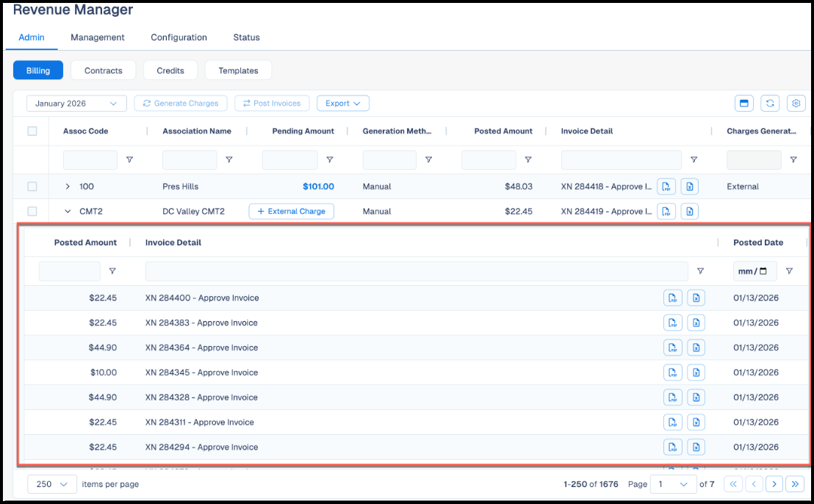Open the $101.00 pending amount link
814x504 pixels.
tap(318, 187)
